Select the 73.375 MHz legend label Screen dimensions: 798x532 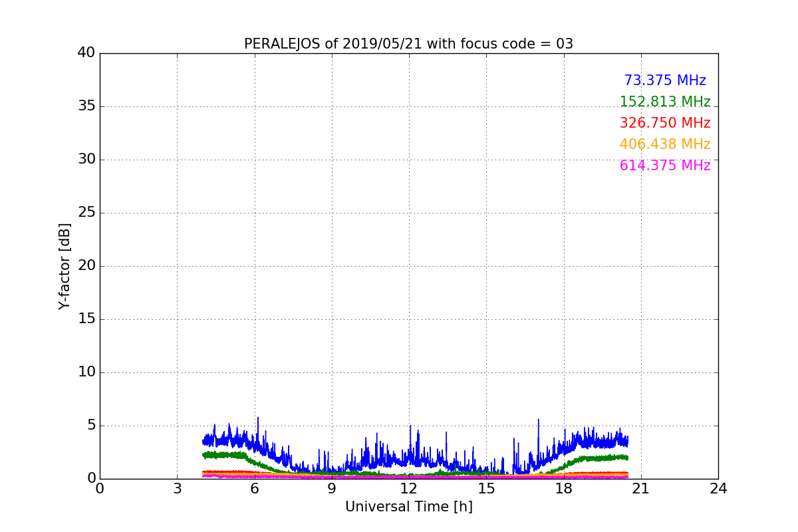point(665,80)
